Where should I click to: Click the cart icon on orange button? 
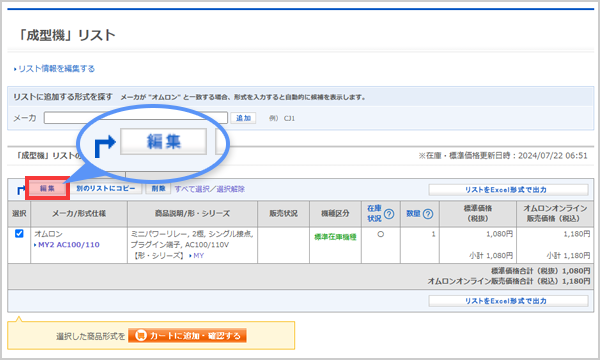click(x=141, y=336)
